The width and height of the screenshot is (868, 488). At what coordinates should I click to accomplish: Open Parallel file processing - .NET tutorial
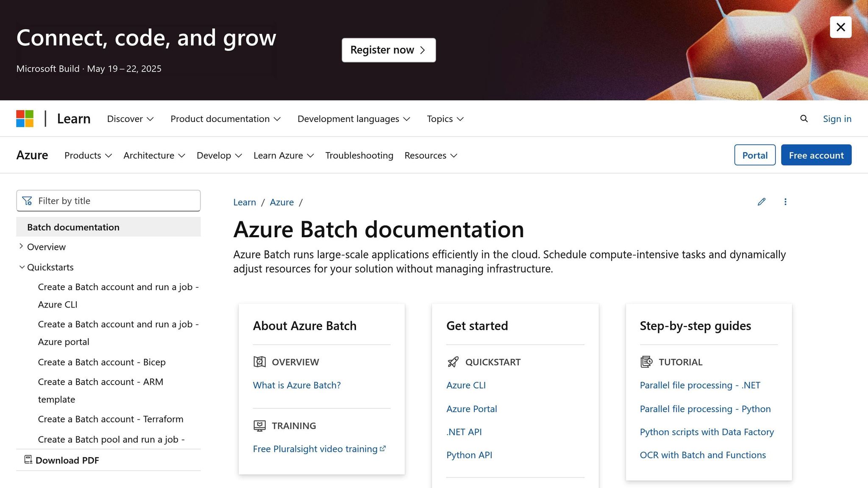click(700, 385)
